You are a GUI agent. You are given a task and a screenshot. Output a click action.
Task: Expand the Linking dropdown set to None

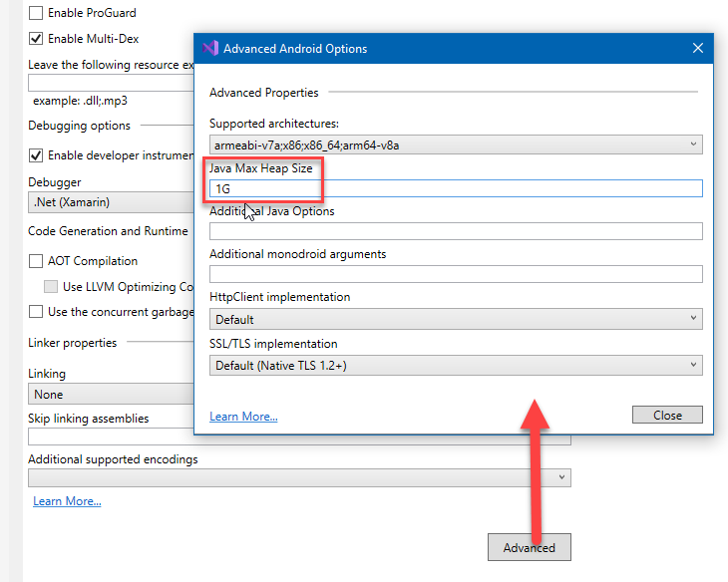(110, 395)
